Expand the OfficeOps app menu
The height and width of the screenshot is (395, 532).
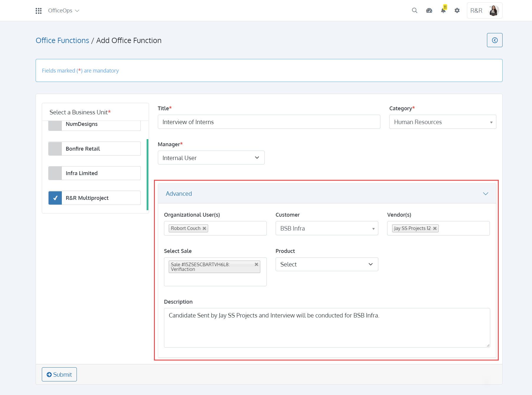[x=64, y=11]
